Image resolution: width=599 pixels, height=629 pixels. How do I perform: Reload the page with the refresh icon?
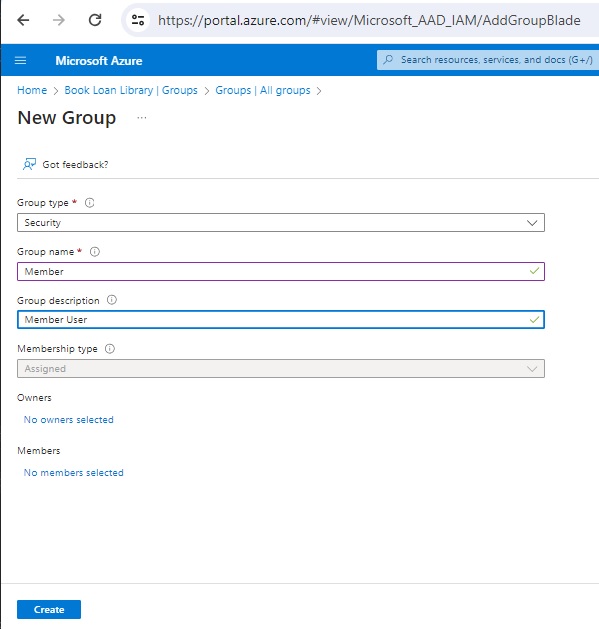click(x=95, y=20)
